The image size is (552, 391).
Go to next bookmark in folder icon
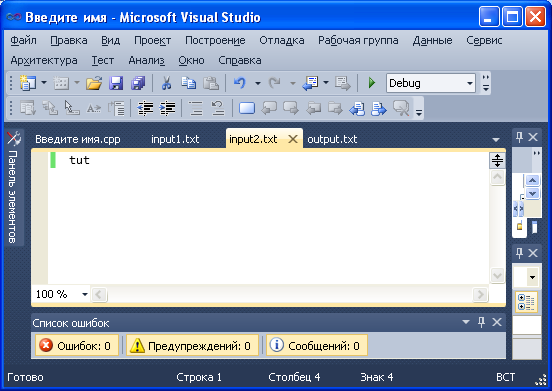[x=335, y=108]
